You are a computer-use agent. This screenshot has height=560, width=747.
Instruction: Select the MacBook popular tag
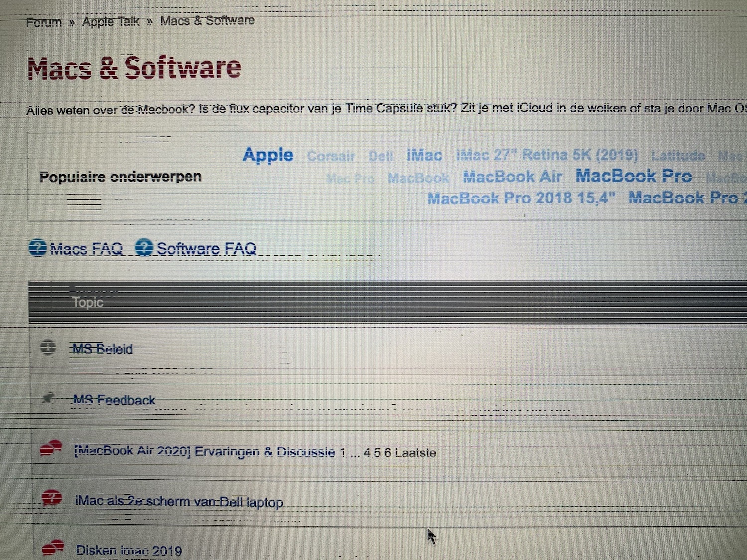tap(418, 178)
